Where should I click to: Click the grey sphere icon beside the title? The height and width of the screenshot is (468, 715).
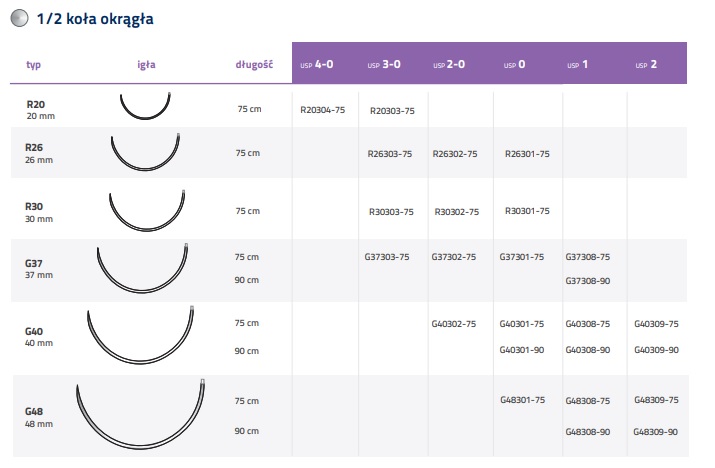[x=18, y=18]
